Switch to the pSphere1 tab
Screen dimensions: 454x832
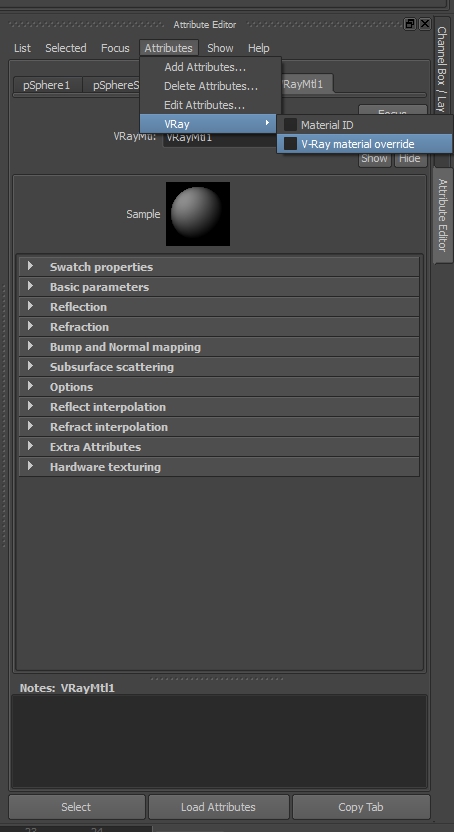(47, 85)
